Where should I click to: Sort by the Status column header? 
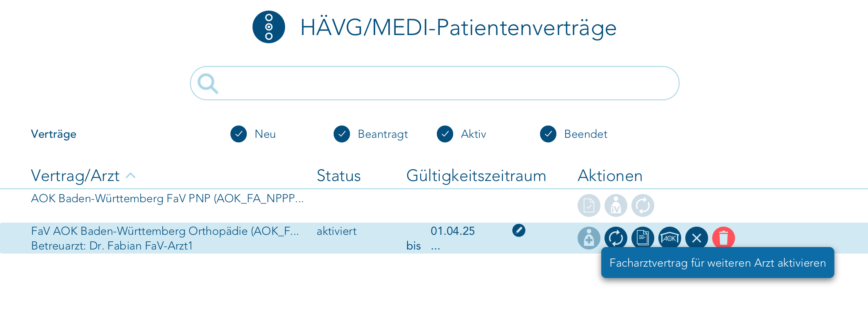tap(339, 176)
